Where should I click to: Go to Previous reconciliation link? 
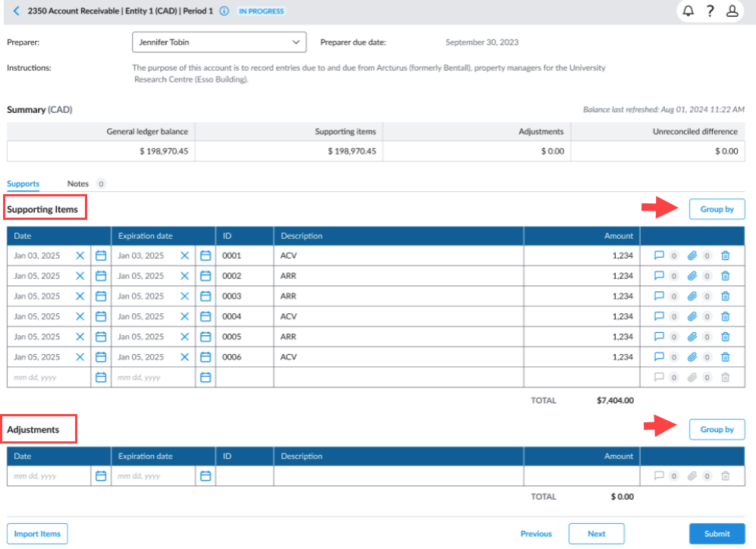(536, 534)
